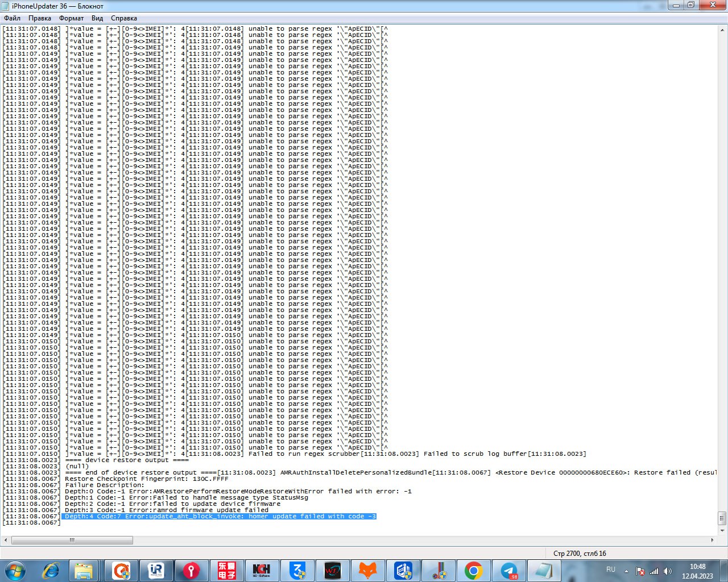Click 'Failed to run regex scrubber' text
This screenshot has width=728, height=582.
304,454
